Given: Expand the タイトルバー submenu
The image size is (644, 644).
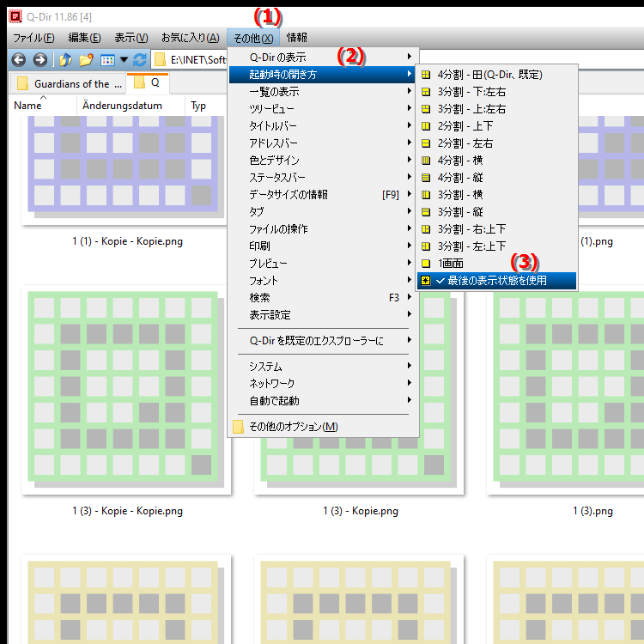Looking at the screenshot, I should 324,125.
